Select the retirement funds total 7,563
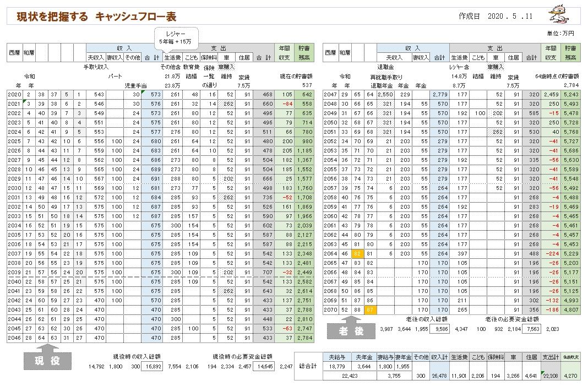The image size is (588, 386). click(x=531, y=329)
